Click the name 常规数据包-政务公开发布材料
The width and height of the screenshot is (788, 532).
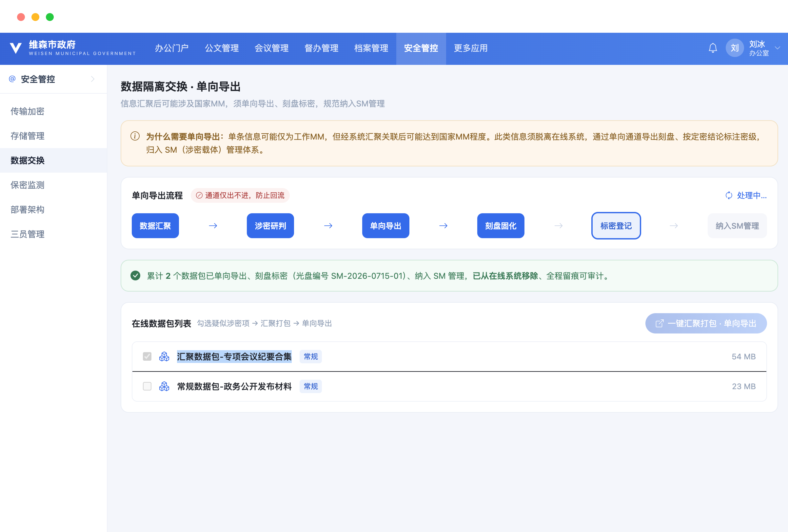click(x=234, y=386)
